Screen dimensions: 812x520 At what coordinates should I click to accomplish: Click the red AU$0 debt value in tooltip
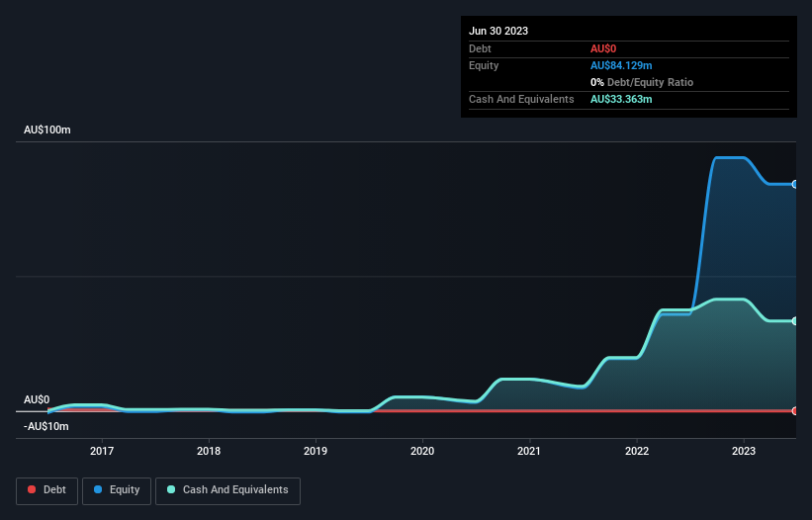(x=603, y=48)
